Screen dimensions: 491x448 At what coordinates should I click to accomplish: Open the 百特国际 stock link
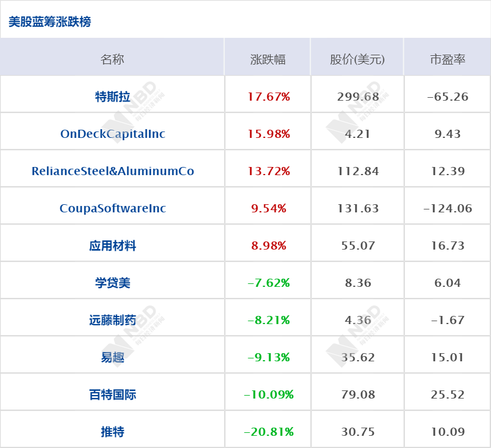112,394
